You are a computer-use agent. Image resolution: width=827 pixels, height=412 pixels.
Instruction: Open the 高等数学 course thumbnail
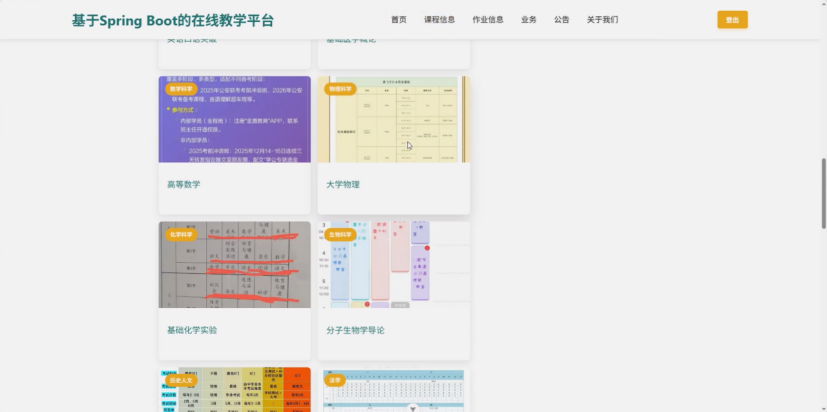coord(235,119)
